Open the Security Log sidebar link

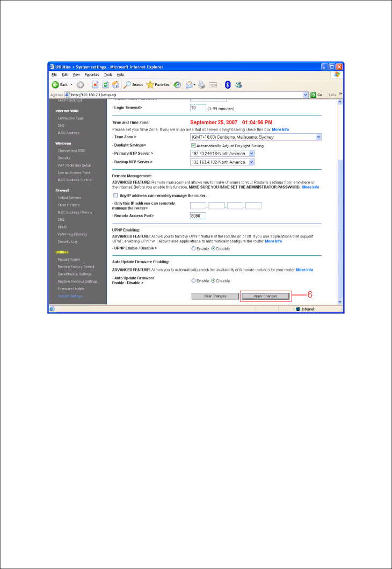pos(68,241)
